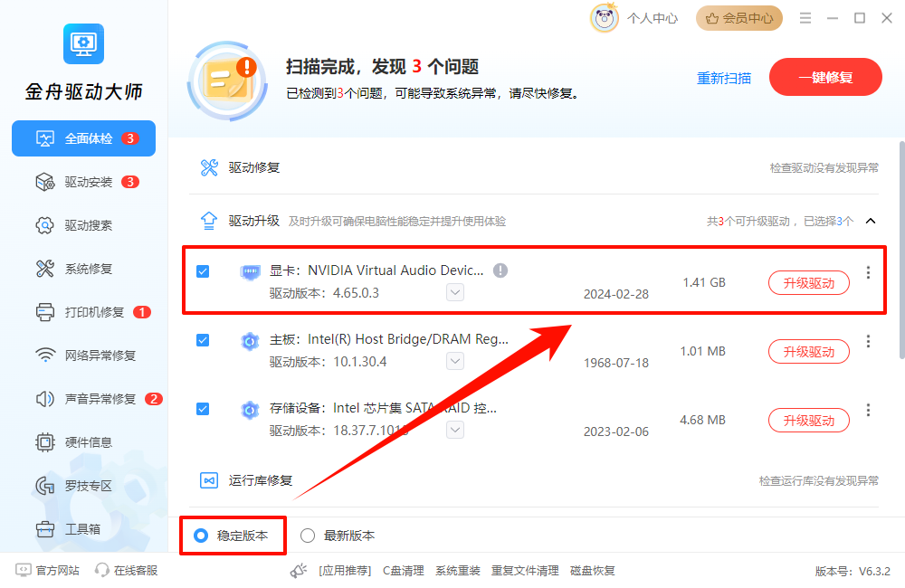
Task: Uncheck the Intel Host Bridge/DRAM driver
Action: (x=202, y=341)
